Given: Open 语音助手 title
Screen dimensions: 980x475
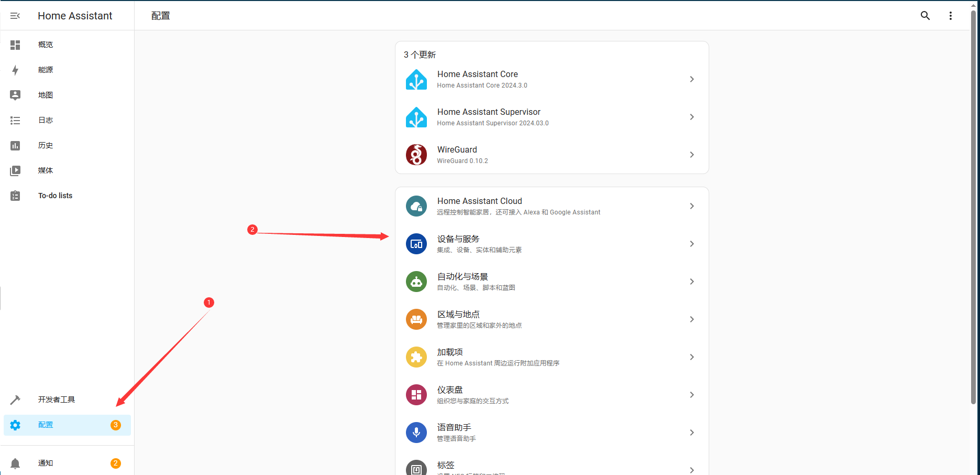Looking at the screenshot, I should pos(454,428).
